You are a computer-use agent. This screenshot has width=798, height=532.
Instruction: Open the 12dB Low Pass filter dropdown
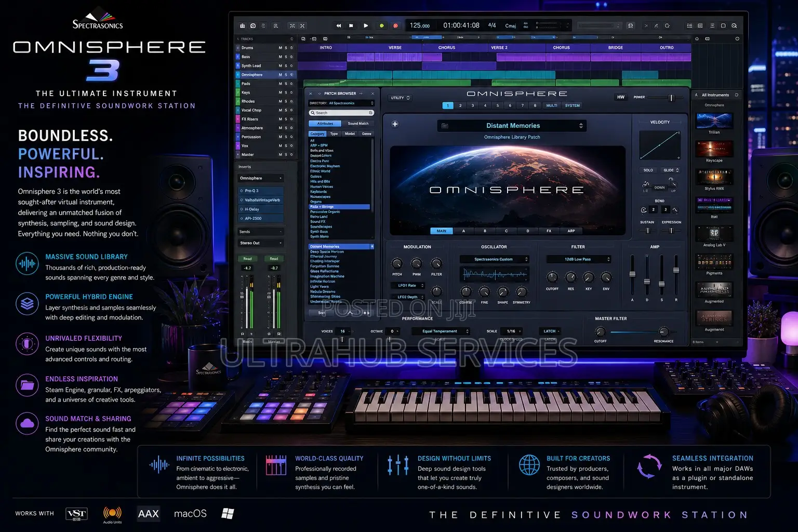coord(578,259)
